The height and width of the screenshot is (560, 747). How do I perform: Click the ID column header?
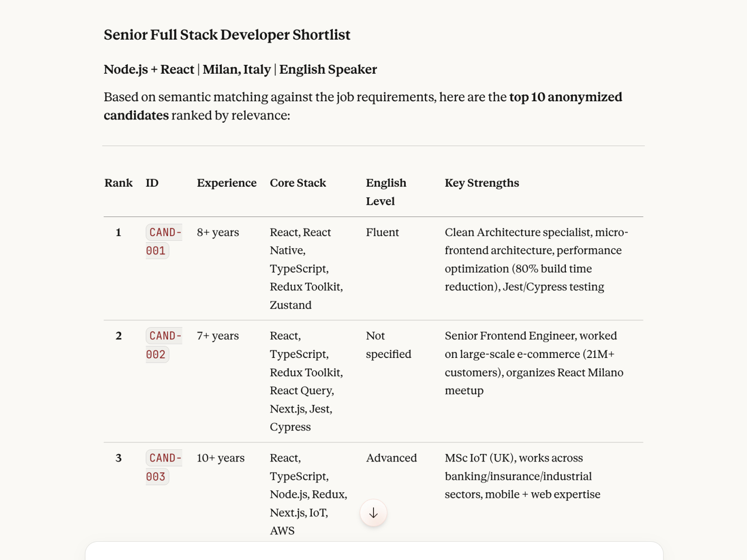(x=152, y=183)
